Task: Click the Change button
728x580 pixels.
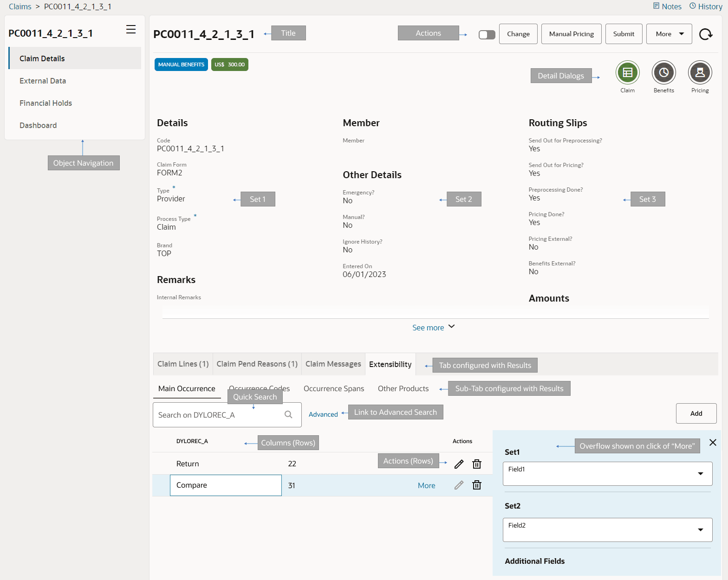Action: 518,34
